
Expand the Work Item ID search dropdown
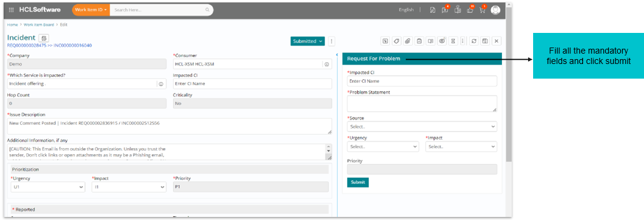[x=91, y=10]
